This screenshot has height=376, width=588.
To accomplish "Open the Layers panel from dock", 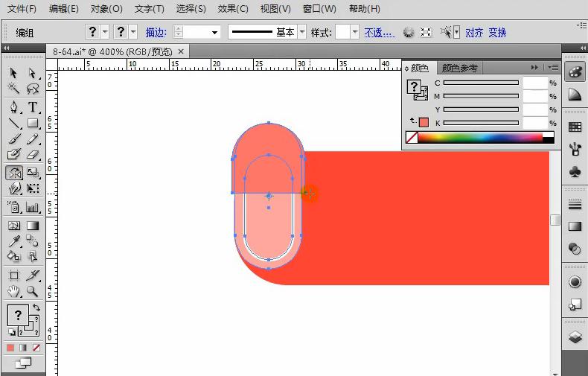I will tap(575, 337).
